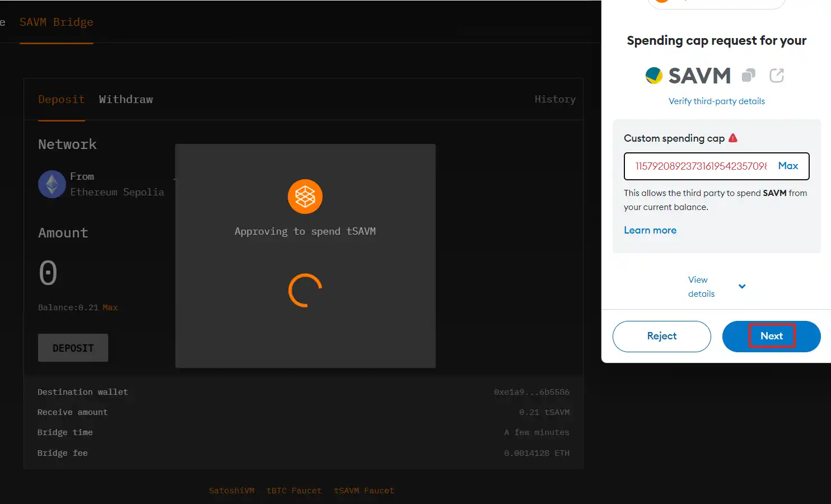Click the custom spending cap input field
Viewport: 831px width, 504px height.
coord(700,166)
